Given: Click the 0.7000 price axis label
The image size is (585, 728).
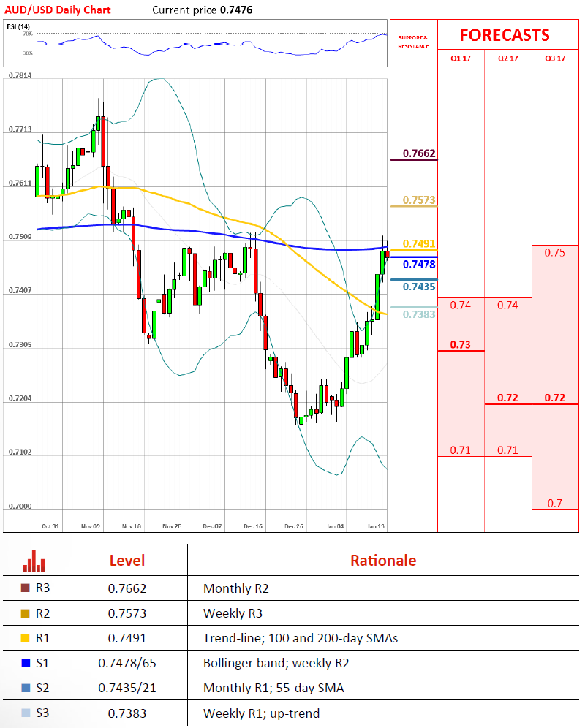Looking at the screenshot, I should pos(20,506).
